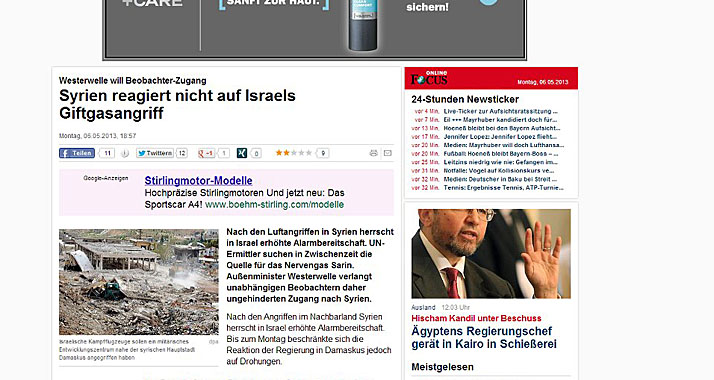Rate article with the fifth star
The image size is (714, 380).
[309, 153]
